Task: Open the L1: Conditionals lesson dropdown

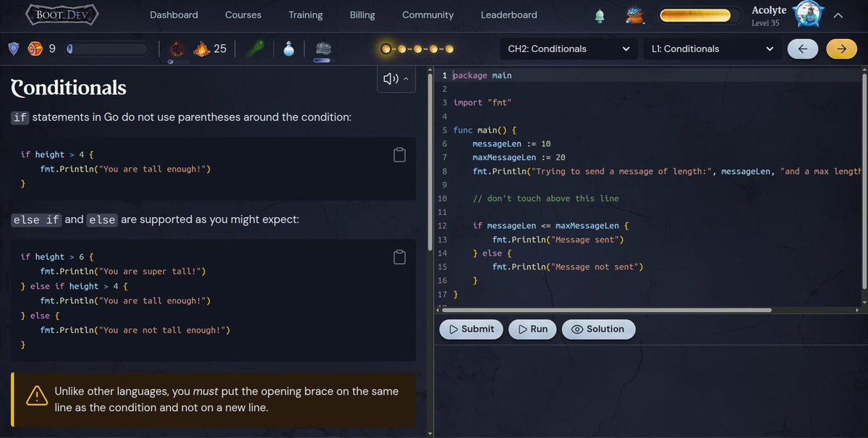Action: pyautogui.click(x=712, y=49)
